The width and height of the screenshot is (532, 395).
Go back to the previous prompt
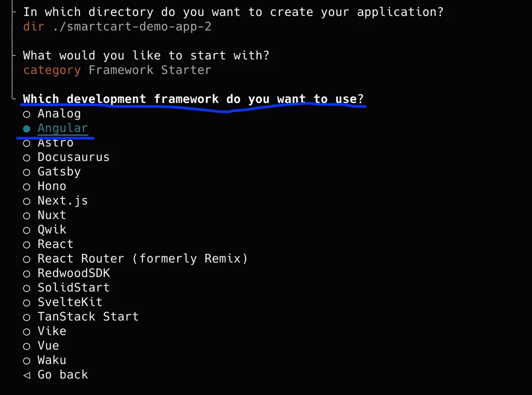click(56, 375)
